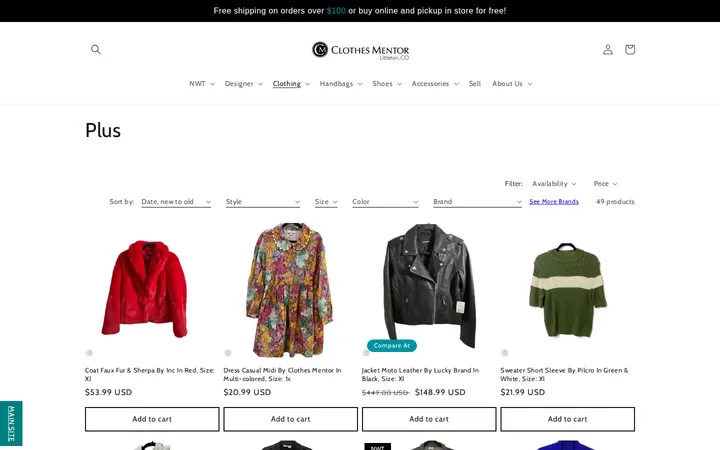Screen dimensions: 720x450
Task: Add the Pilcro sweater to cart
Action: pos(568,419)
